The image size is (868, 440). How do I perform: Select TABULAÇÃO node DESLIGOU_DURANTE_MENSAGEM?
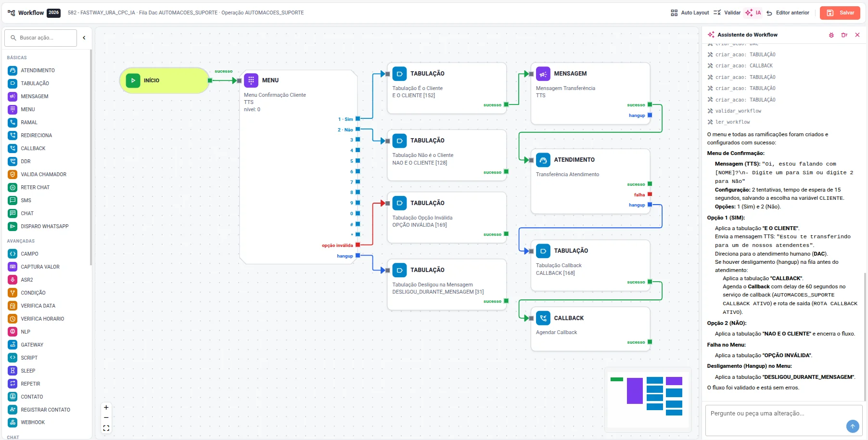coord(447,285)
